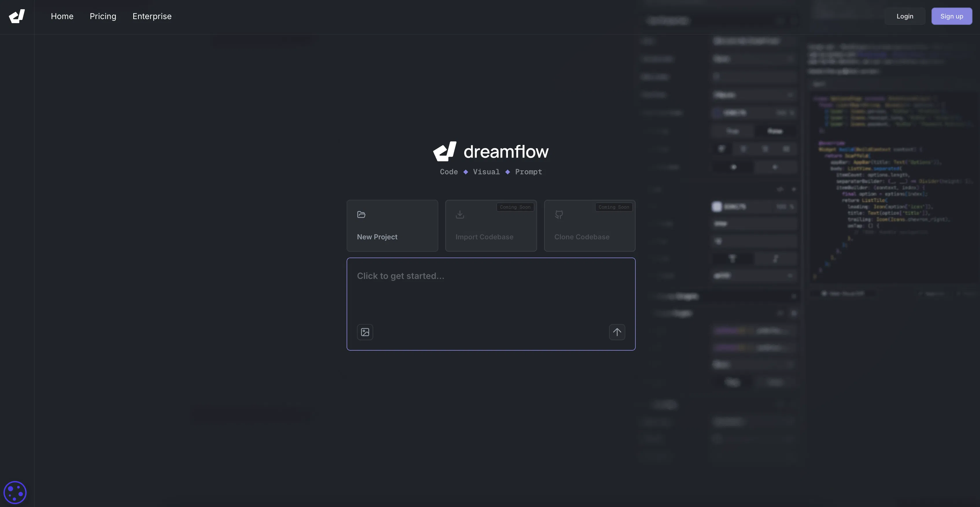Go to the Enterprise section

click(x=151, y=16)
